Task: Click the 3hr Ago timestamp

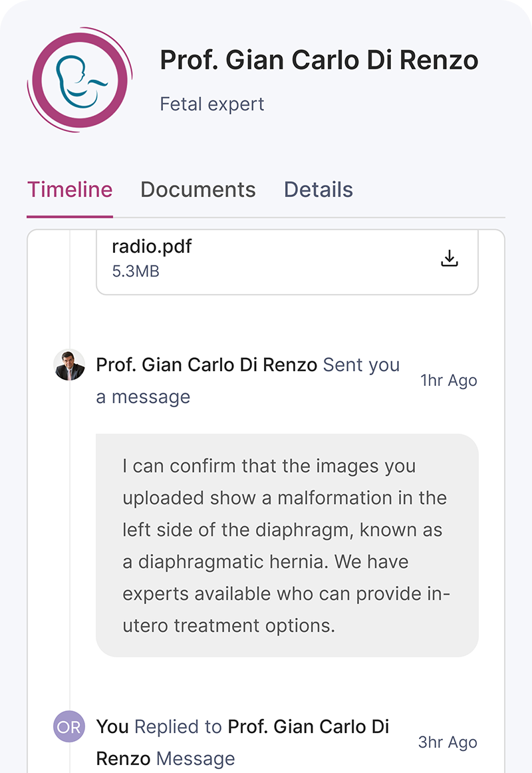Action: 447,742
